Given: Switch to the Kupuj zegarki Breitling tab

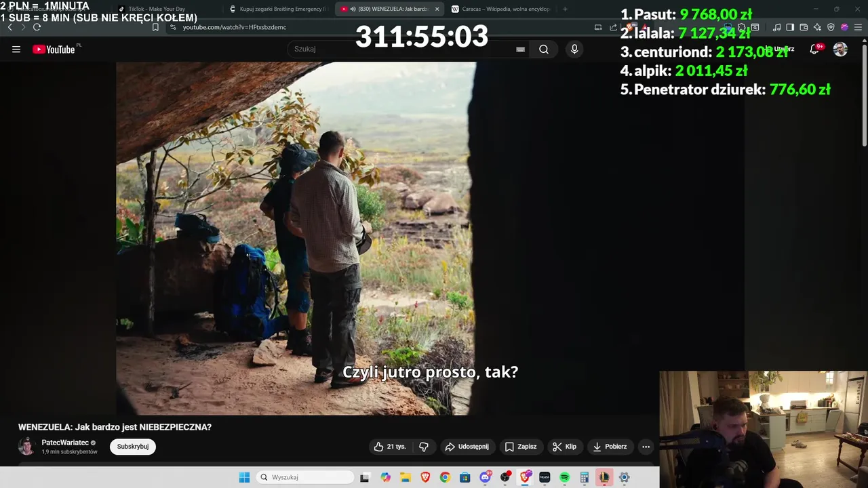Looking at the screenshot, I should coord(278,9).
